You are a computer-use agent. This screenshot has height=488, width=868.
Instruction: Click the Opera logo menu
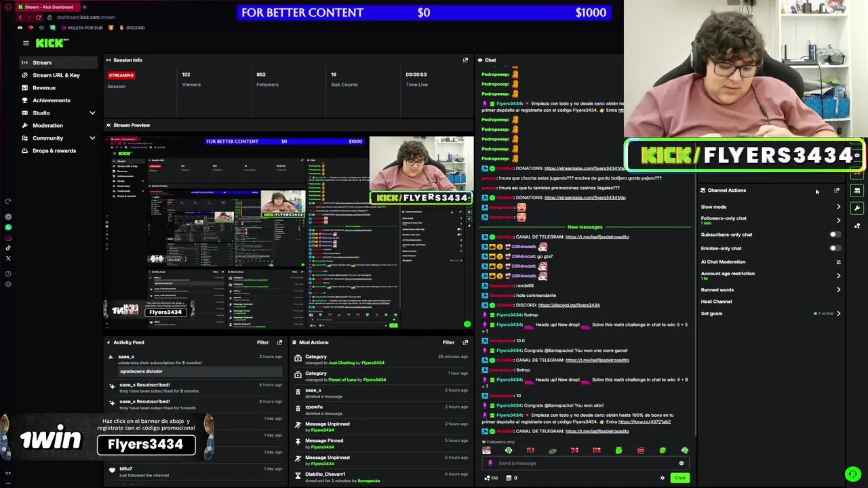click(x=7, y=7)
